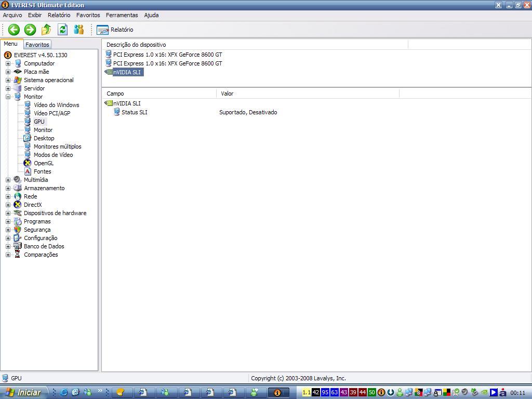This screenshot has width=532, height=399.
Task: Click the Placa mãe chip icon
Action: 18,72
